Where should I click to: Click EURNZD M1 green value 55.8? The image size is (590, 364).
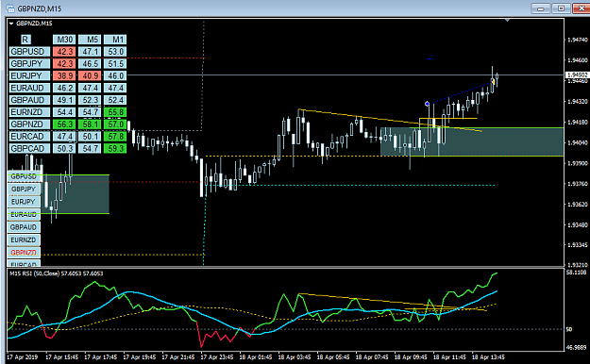pyautogui.click(x=115, y=112)
